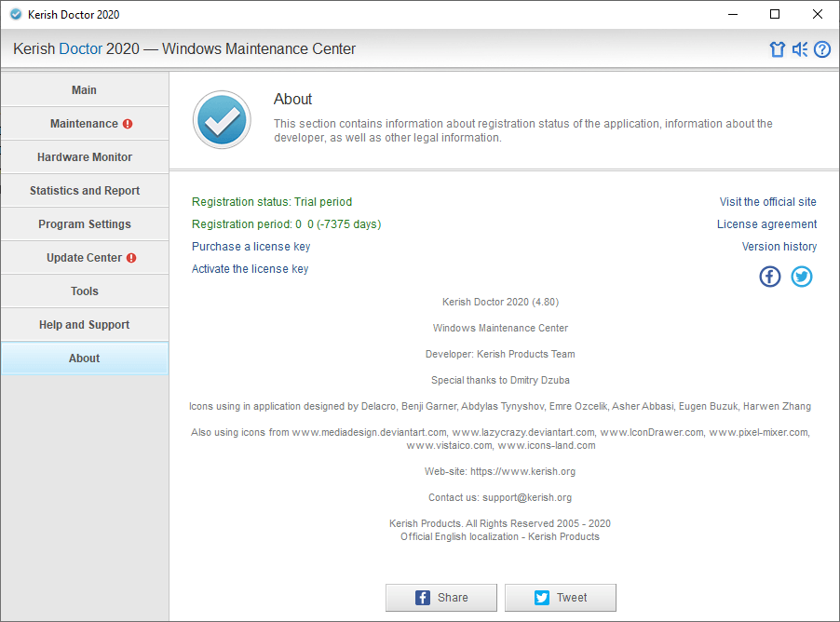Mute sounds with the speaker icon
The height and width of the screenshot is (622, 840).
[x=800, y=49]
